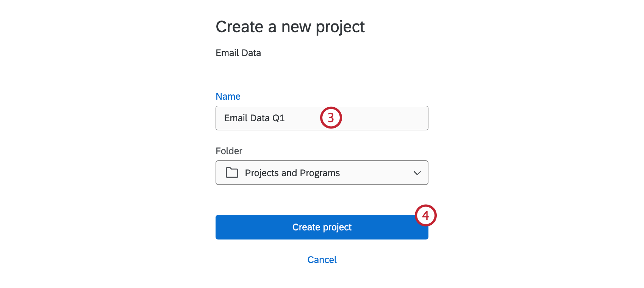
Task: Click the Create a new project heading
Action: point(290,27)
